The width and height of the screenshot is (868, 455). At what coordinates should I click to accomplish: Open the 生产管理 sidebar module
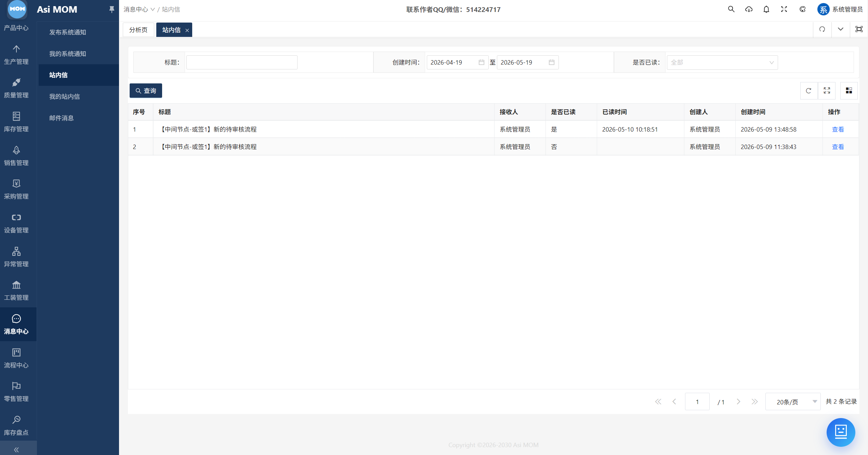click(16, 55)
